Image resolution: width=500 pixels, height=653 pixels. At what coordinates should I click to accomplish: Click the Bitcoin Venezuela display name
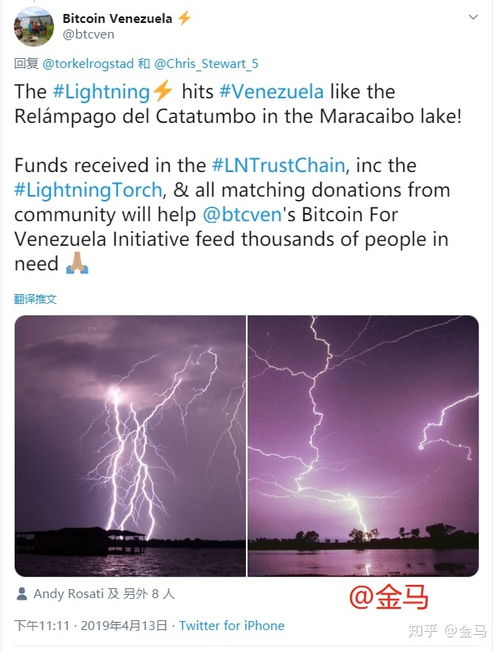pos(117,19)
